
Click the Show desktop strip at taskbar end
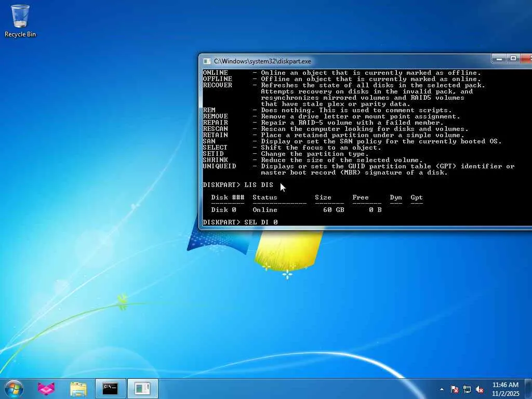[x=528, y=389]
